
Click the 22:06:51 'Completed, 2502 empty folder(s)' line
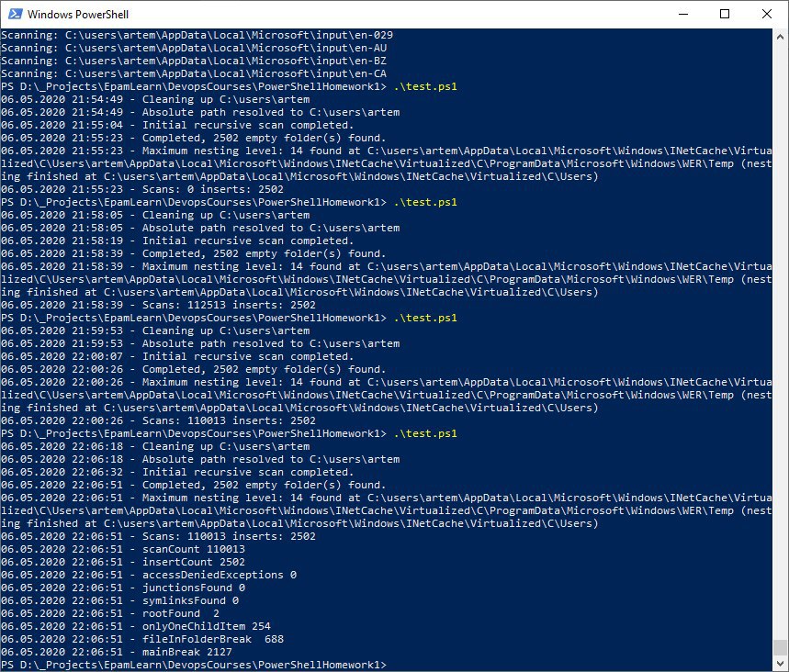point(194,485)
